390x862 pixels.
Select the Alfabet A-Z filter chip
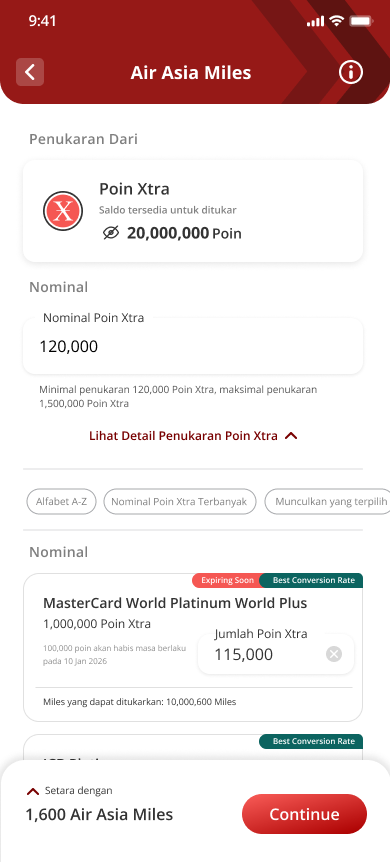click(62, 501)
